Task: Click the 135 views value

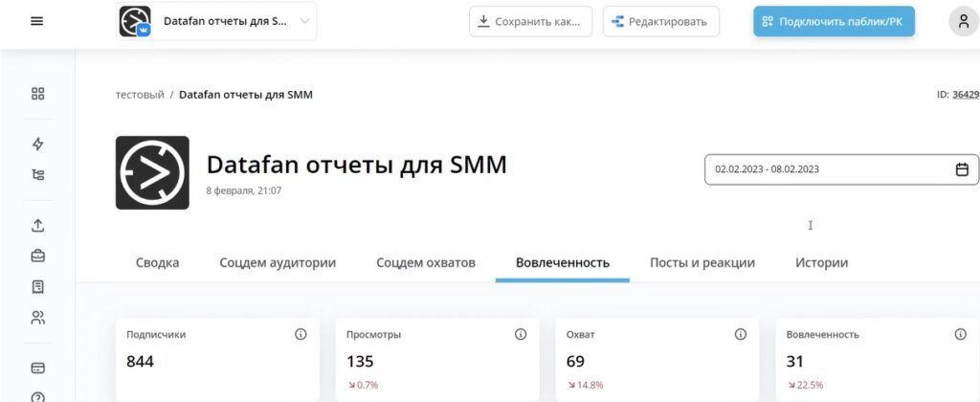Action: coord(360,362)
